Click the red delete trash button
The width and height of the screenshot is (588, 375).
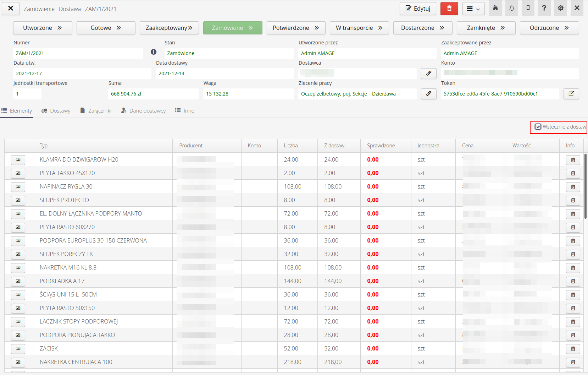pyautogui.click(x=449, y=9)
